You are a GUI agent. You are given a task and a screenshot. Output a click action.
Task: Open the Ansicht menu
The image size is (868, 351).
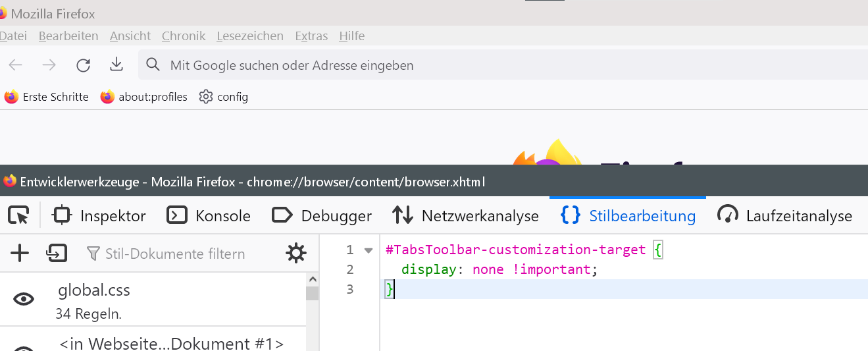130,36
